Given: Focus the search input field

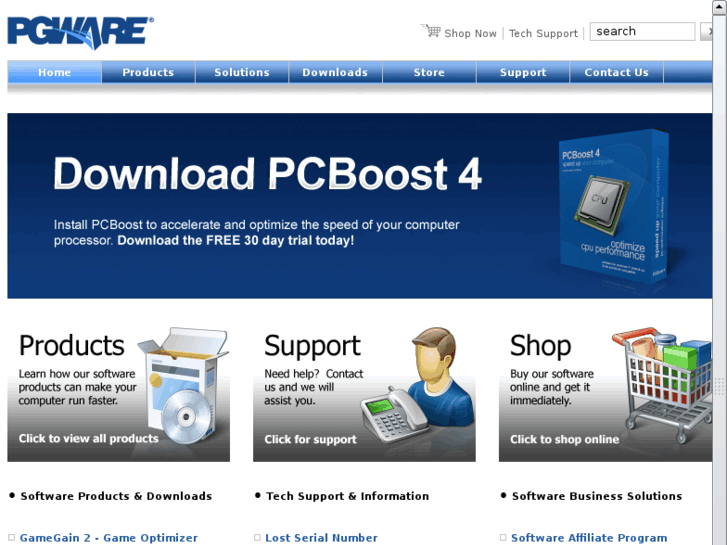Looking at the screenshot, I should [642, 32].
